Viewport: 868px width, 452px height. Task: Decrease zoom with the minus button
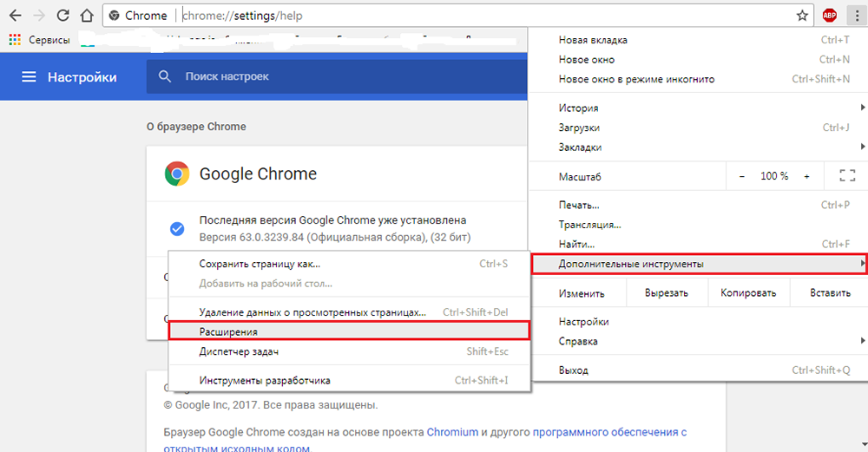741,176
